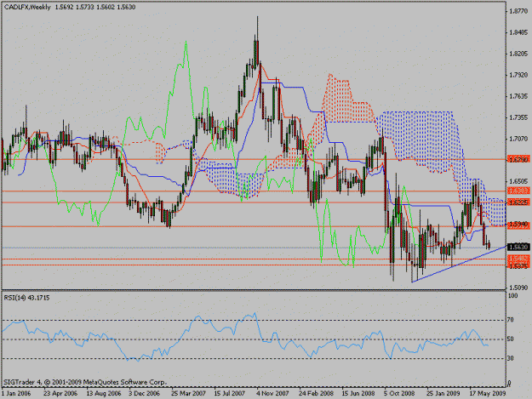Viewport: 532px width, 399px height.
Task: Click the 1.7070 price axis label
Action: 518,139
